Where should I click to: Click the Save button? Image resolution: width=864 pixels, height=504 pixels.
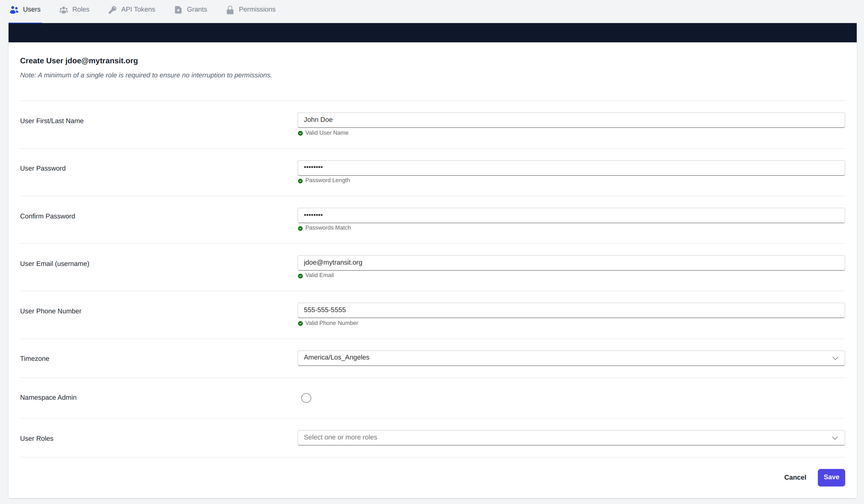(831, 477)
